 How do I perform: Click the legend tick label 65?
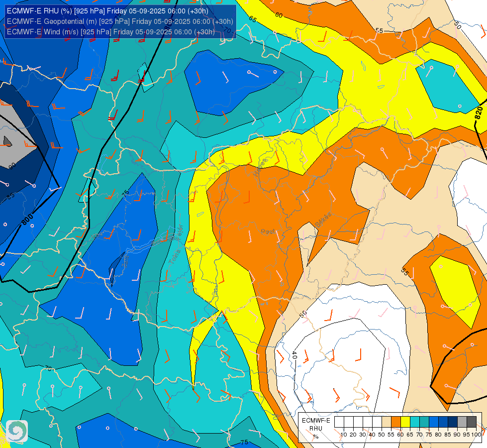[410, 435]
